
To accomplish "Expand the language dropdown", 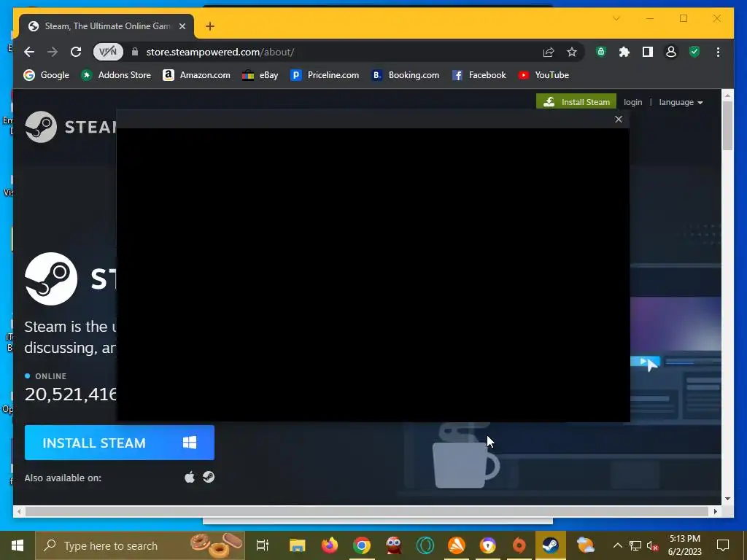I will coord(681,102).
